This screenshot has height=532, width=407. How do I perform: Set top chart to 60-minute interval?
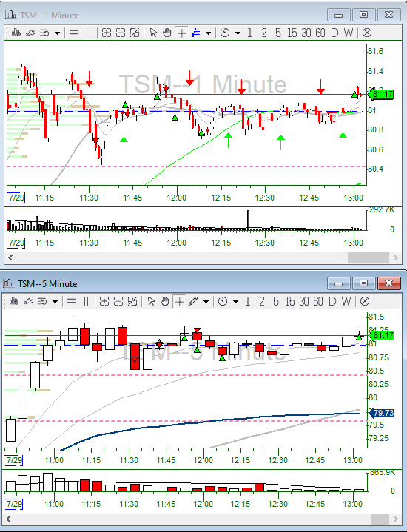(x=320, y=33)
